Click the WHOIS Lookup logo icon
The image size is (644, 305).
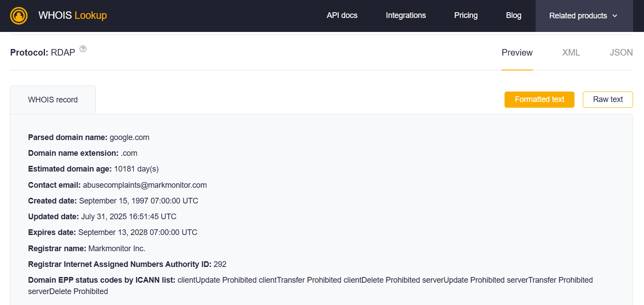(19, 16)
